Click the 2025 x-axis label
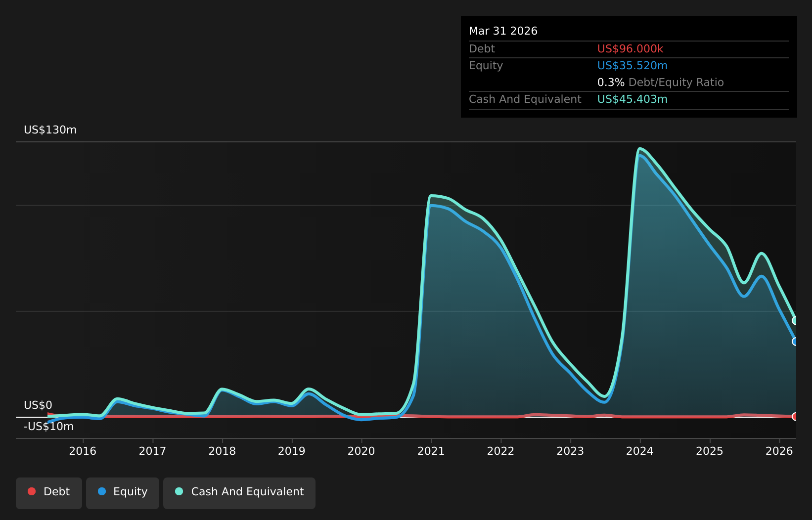The image size is (812, 520). (710, 451)
